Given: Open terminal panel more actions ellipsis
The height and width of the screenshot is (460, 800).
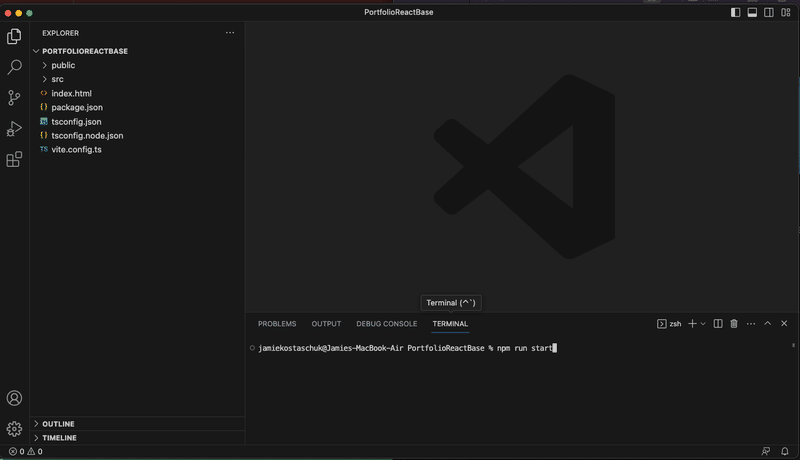Looking at the screenshot, I should 751,323.
